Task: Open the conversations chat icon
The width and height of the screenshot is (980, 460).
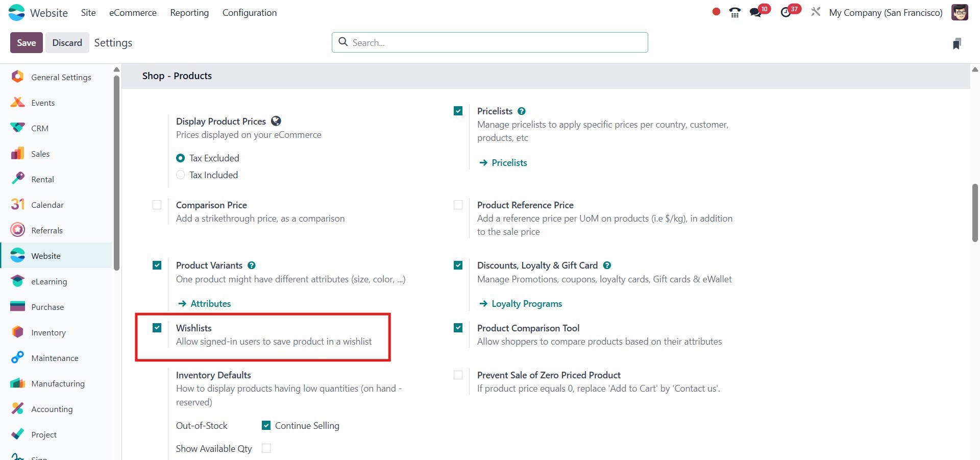Action: [755, 13]
